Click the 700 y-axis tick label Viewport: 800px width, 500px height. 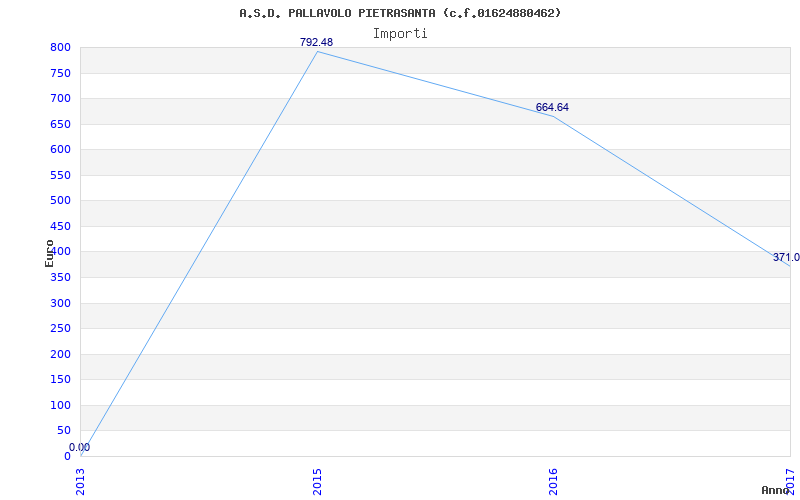[60, 98]
